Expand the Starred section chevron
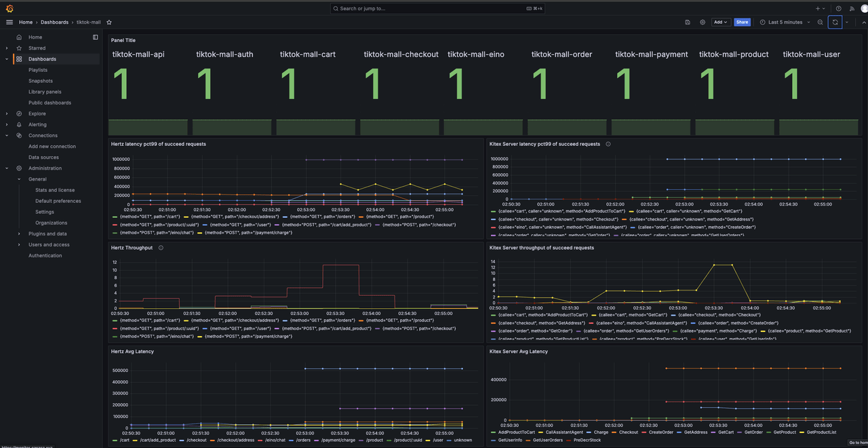The image size is (868, 448). click(7, 48)
